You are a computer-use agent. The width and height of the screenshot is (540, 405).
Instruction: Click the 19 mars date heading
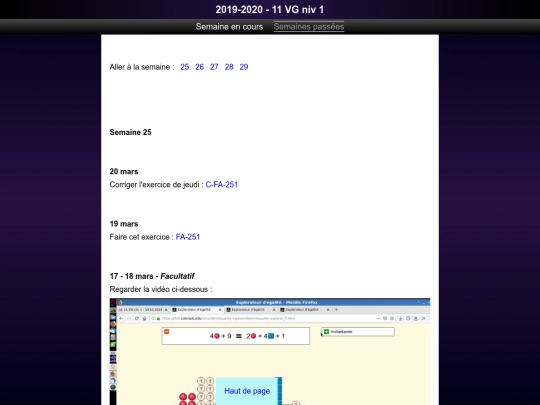(124, 224)
